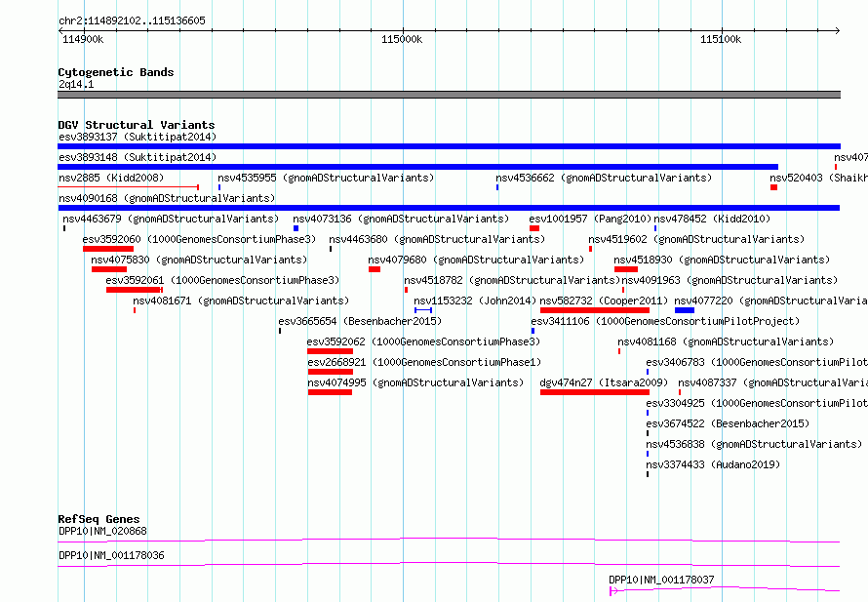
Task: Select the nsv2885 (Kidd2008) variant label
Action: tap(111, 178)
